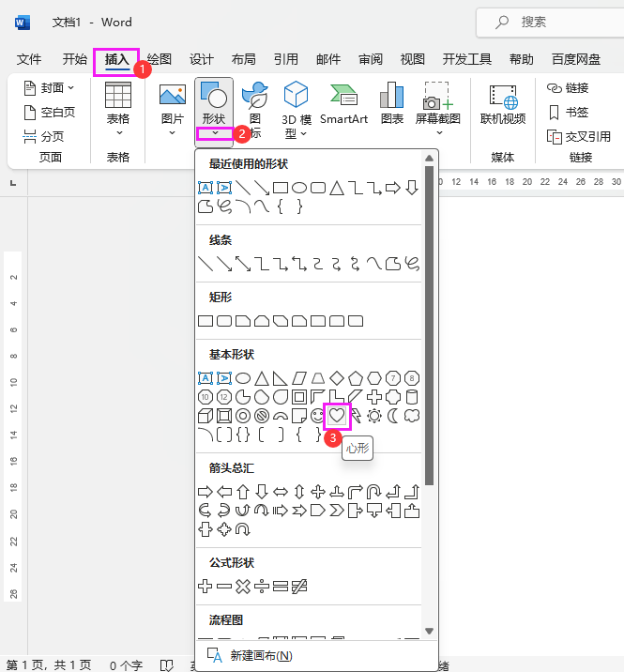Select the trapezoid shape
The width and height of the screenshot is (624, 672).
tap(318, 378)
